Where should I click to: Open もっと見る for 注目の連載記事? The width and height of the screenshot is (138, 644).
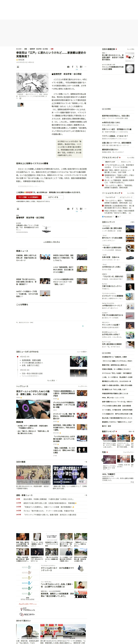point(131,49)
